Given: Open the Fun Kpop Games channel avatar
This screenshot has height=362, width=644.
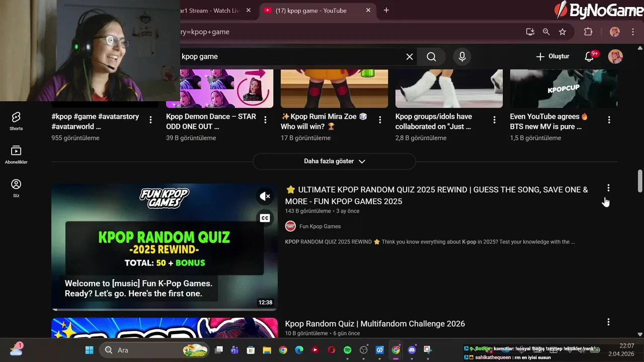Looking at the screenshot, I should click(290, 226).
